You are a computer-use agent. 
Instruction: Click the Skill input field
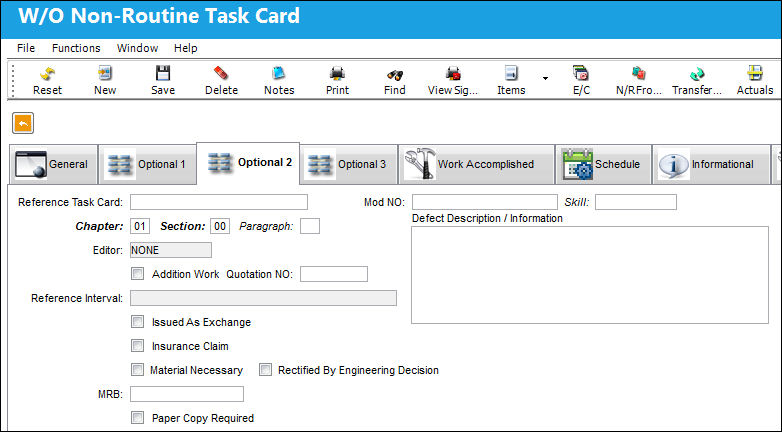coord(636,202)
